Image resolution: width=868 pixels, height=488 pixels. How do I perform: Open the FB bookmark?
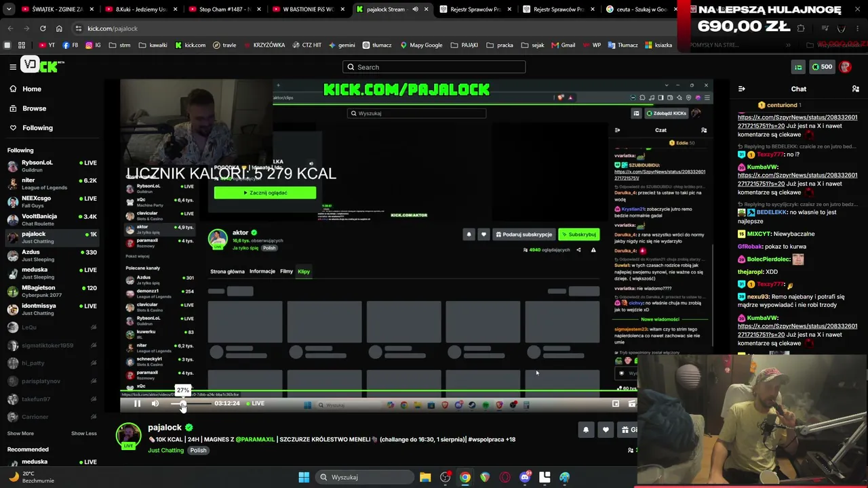pyautogui.click(x=71, y=45)
